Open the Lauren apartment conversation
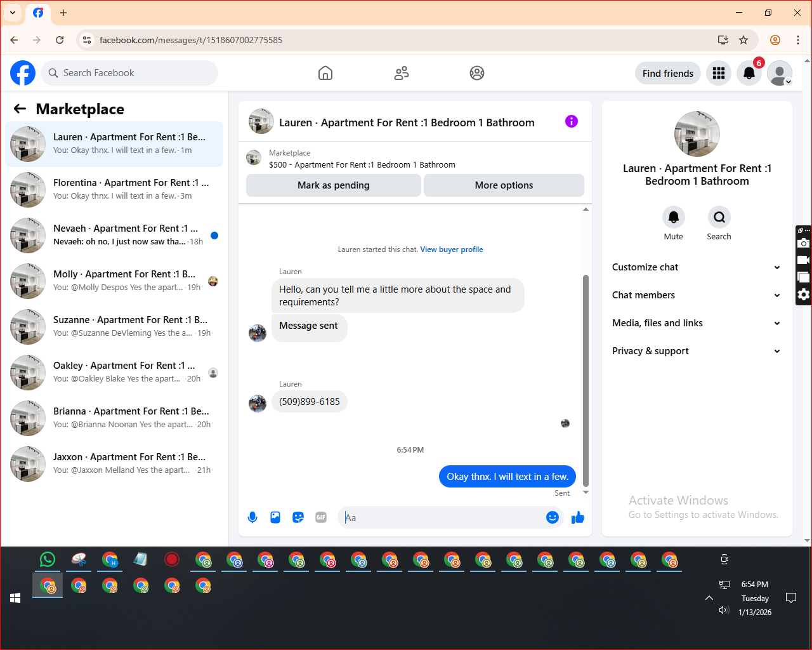 click(x=114, y=144)
